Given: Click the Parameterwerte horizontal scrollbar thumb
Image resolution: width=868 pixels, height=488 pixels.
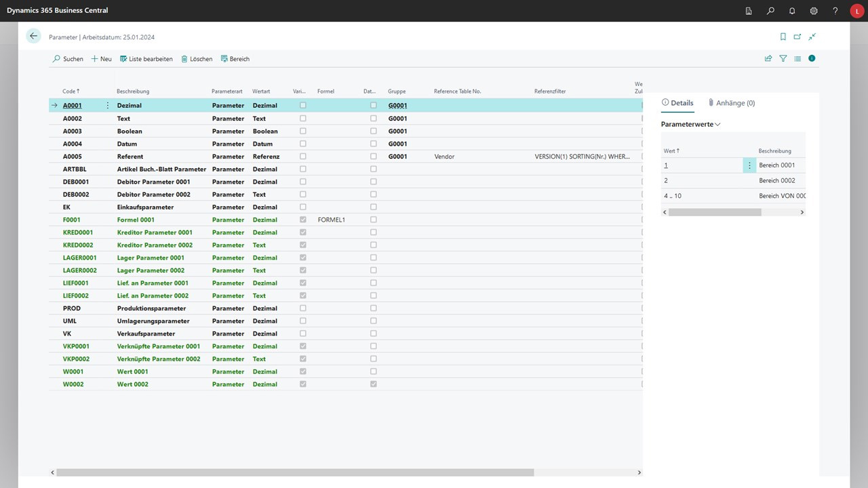Looking at the screenshot, I should (x=715, y=212).
